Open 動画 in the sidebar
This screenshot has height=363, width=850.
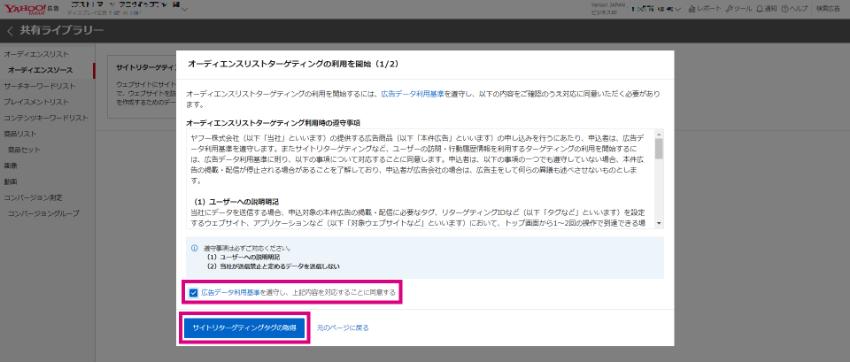click(x=10, y=181)
